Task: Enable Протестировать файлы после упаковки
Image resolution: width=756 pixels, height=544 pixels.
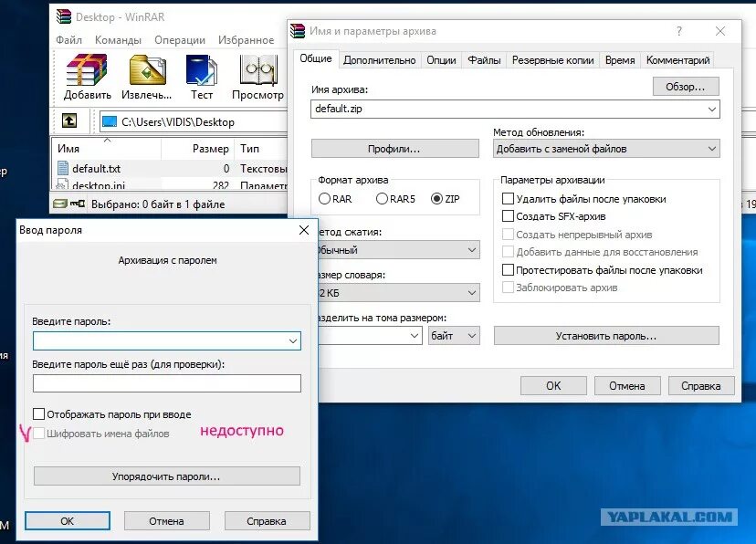Action: coord(508,270)
